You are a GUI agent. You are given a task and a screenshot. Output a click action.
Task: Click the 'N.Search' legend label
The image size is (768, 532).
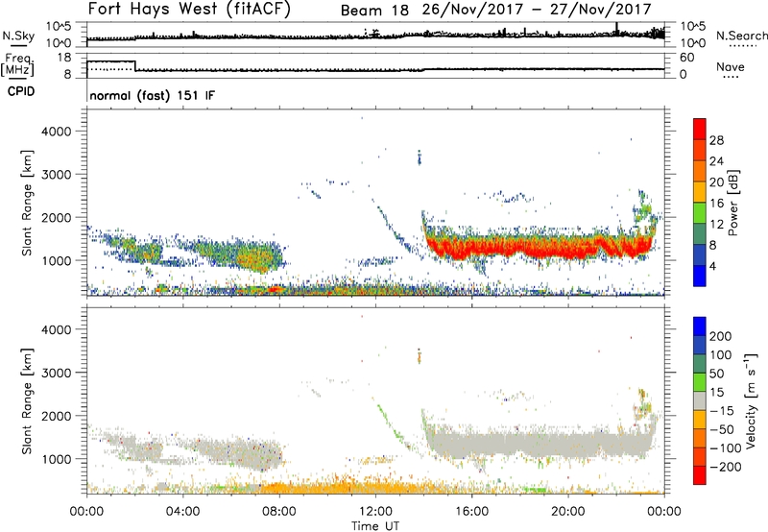tap(741, 36)
